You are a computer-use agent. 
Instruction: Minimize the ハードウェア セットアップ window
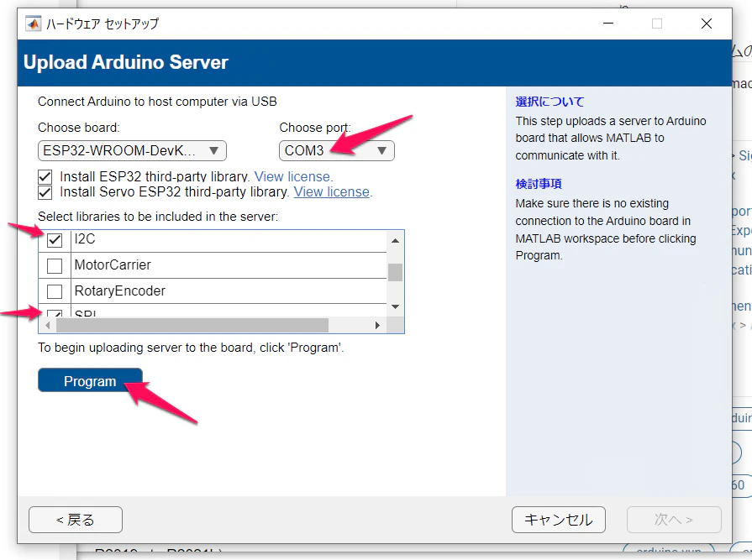click(x=608, y=24)
